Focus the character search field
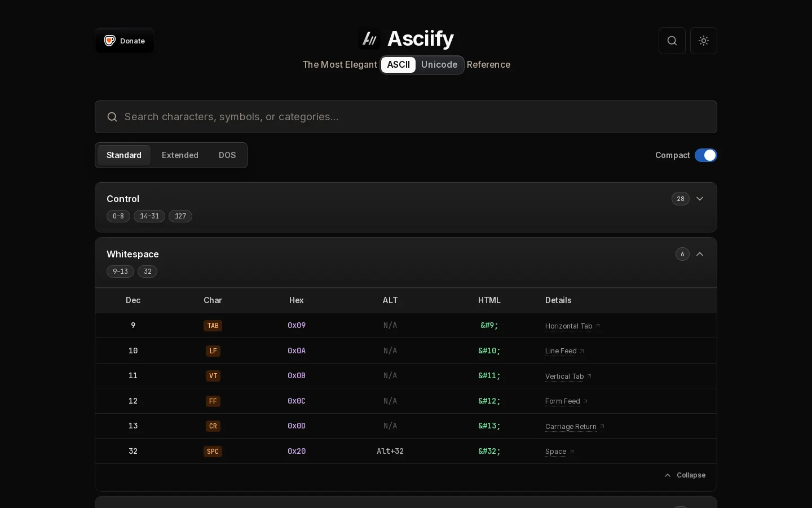 (406, 117)
